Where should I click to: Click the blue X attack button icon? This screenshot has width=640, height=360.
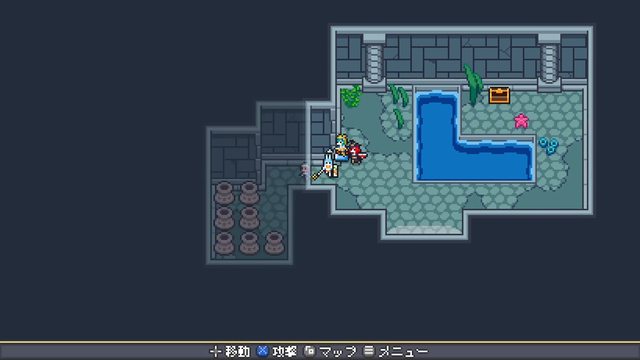click(263, 351)
